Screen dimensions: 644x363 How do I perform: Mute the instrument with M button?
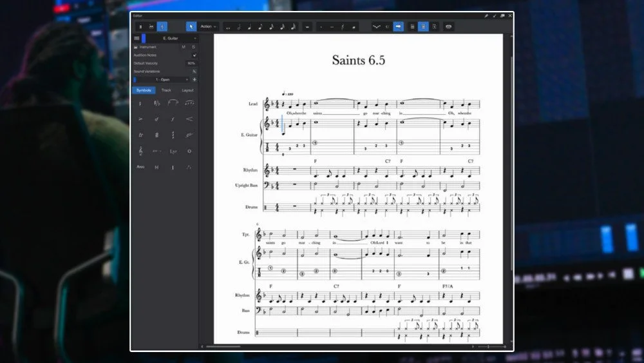coord(184,47)
